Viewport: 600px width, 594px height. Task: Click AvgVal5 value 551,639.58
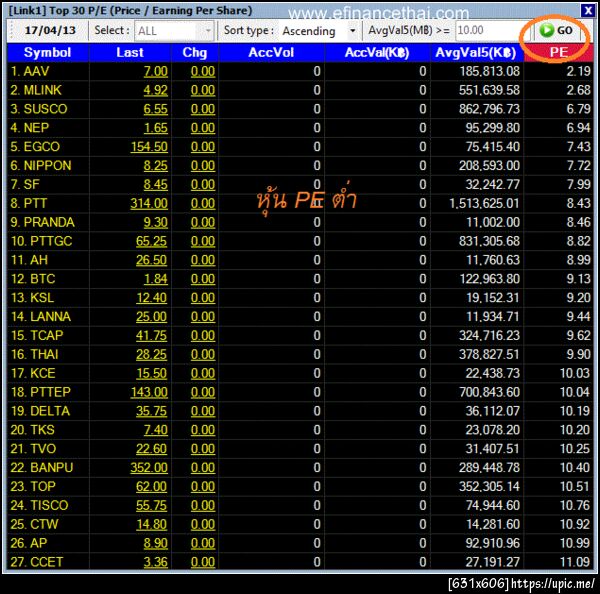point(489,90)
